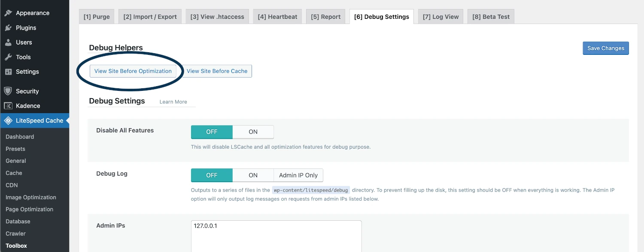Click the Kadence logo icon
The width and height of the screenshot is (644, 252).
point(8,106)
